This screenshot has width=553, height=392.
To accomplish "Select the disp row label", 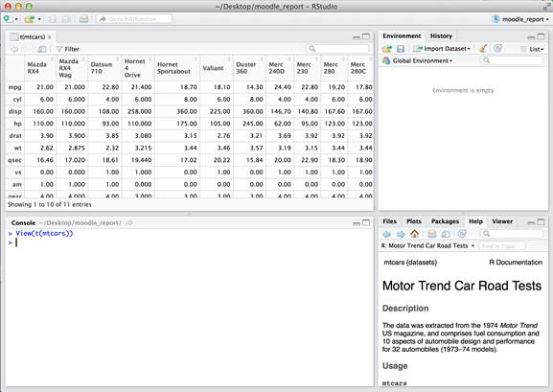I will tap(14, 111).
